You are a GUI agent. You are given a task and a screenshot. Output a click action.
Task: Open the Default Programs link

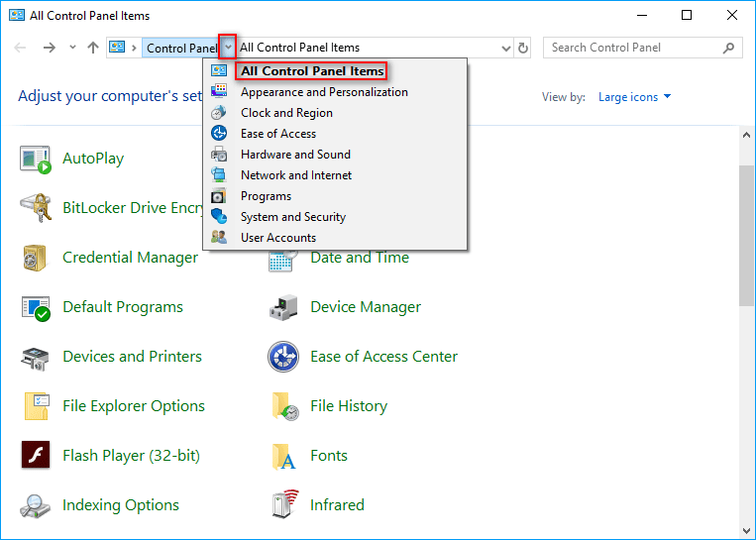point(123,307)
